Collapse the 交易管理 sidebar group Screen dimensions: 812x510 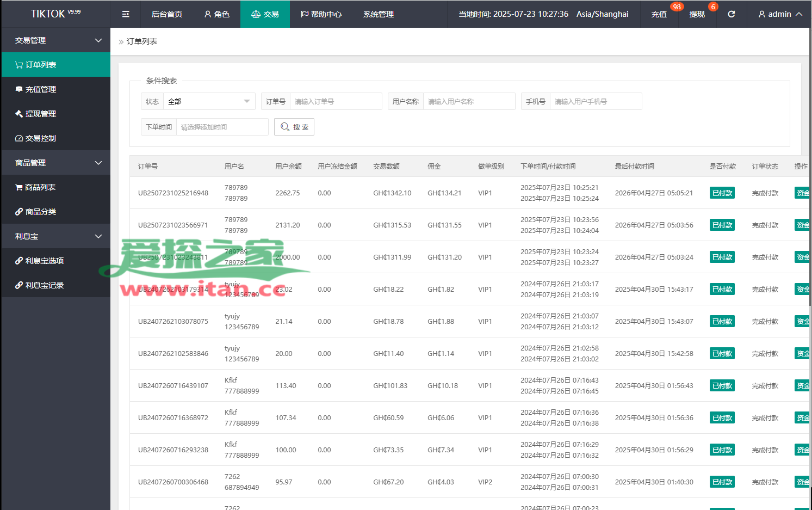55,40
